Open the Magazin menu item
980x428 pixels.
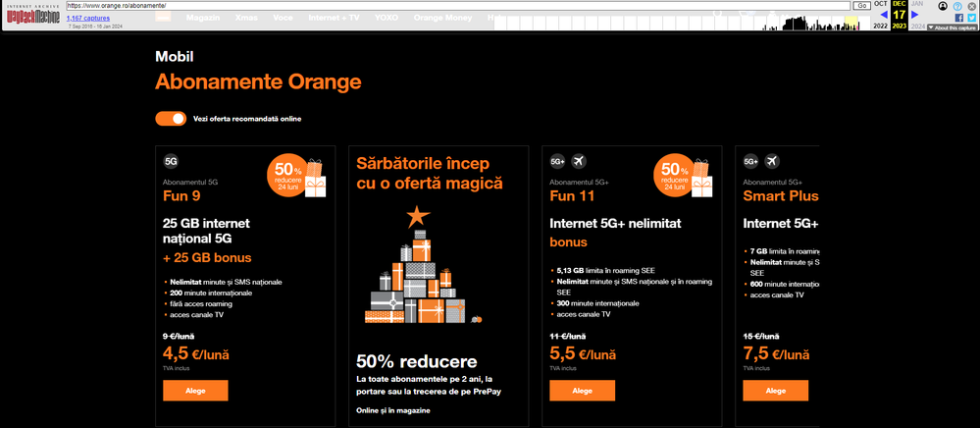[203, 17]
